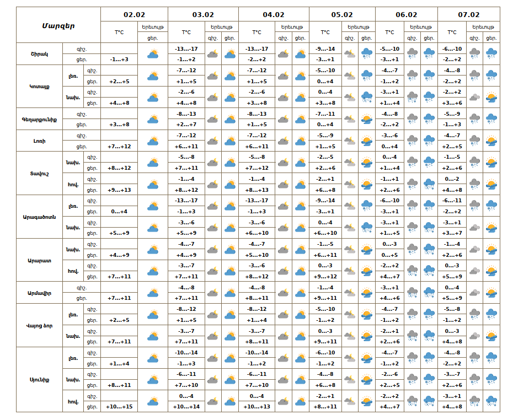The height and width of the screenshot is (420, 513).
Task: Click Lori's daytime weather icon for 07.02
Action: click(x=491, y=141)
